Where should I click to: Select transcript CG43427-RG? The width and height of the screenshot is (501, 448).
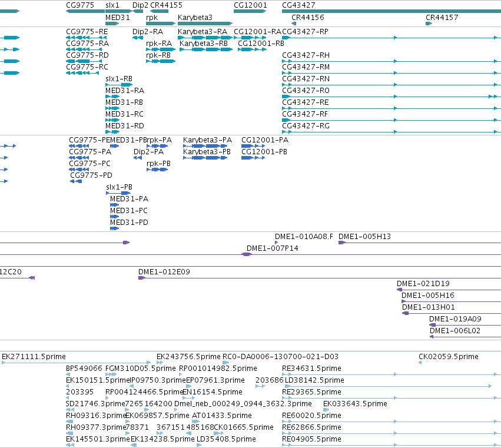(391, 132)
